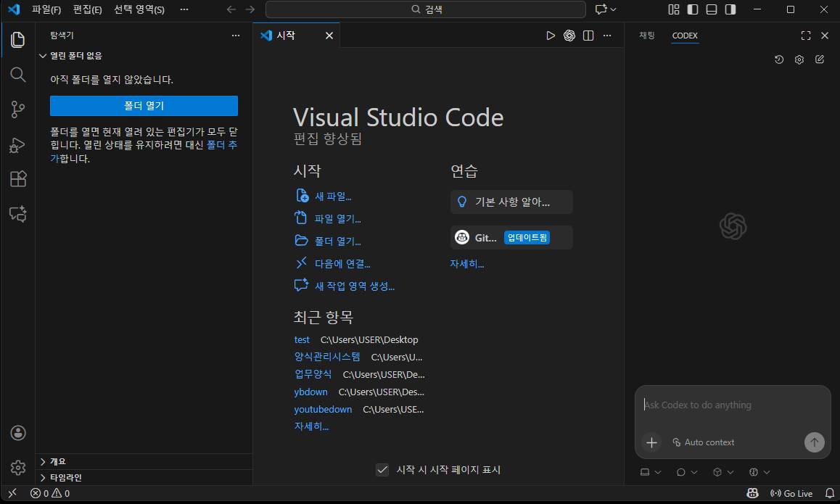Click the Codex logo icon in editor toolbar
Viewport: 840px width, 504px height.
(x=569, y=36)
